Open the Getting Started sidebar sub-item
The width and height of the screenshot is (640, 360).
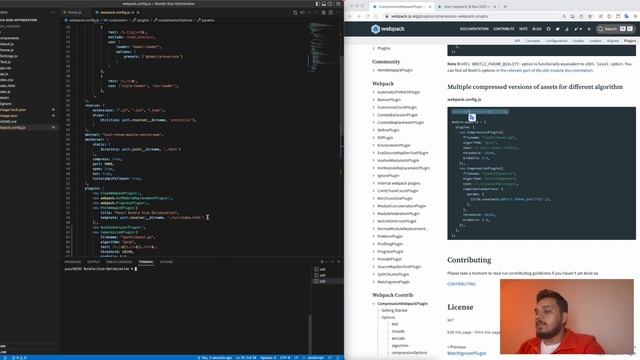(x=394, y=310)
